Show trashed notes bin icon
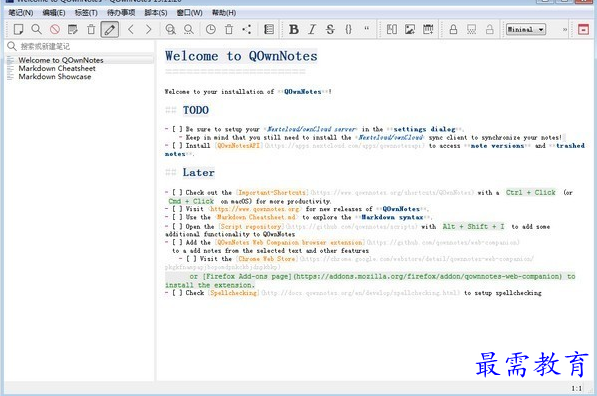 point(229,29)
